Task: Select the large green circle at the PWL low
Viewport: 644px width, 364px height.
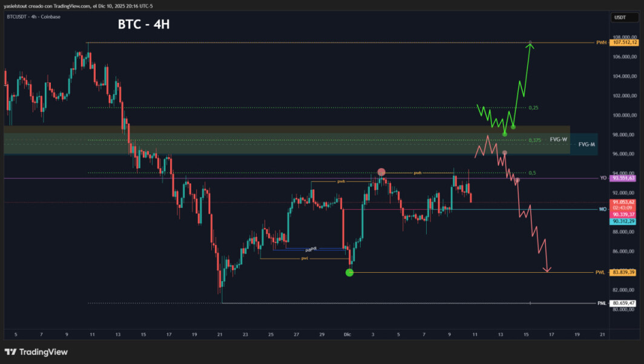Action: 349,273
